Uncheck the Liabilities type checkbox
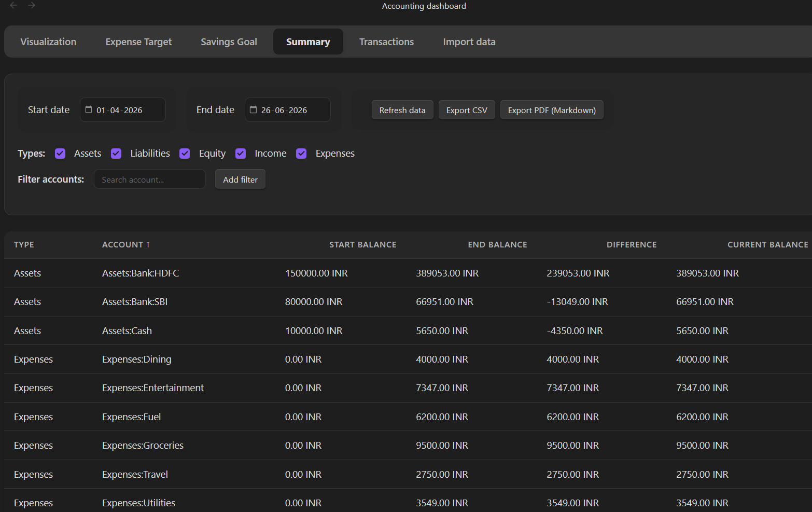The height and width of the screenshot is (512, 812). pyautogui.click(x=116, y=154)
